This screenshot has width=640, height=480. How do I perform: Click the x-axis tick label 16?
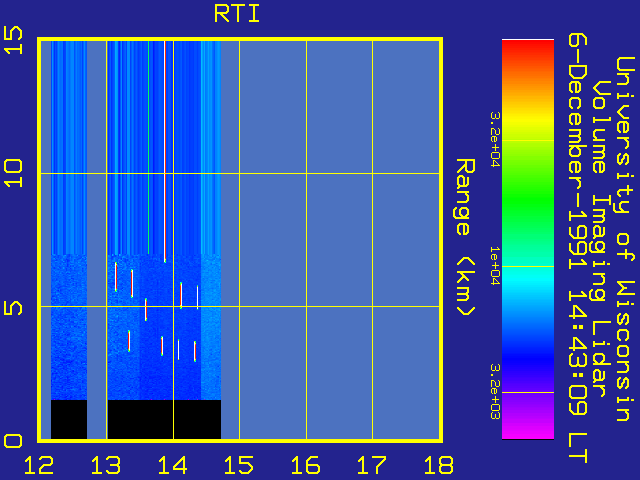(x=306, y=465)
